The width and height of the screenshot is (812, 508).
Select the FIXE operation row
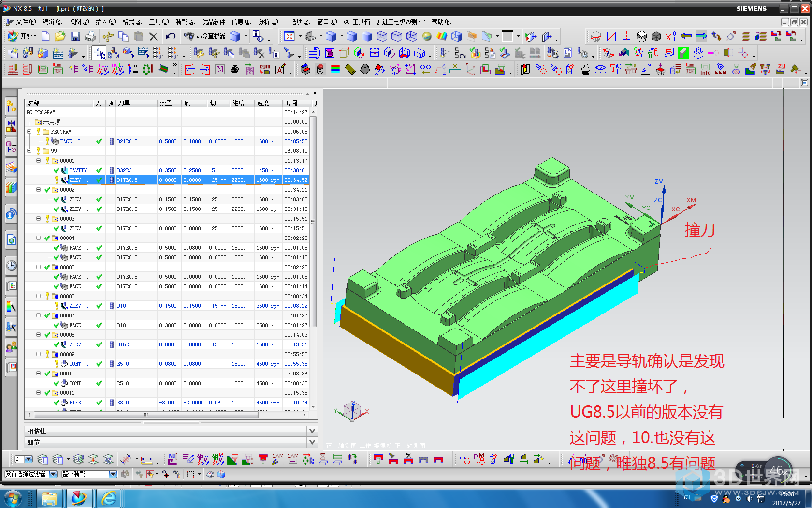point(167,403)
